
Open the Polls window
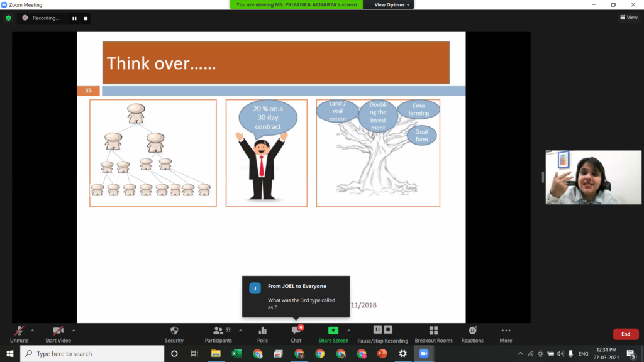pyautogui.click(x=262, y=332)
